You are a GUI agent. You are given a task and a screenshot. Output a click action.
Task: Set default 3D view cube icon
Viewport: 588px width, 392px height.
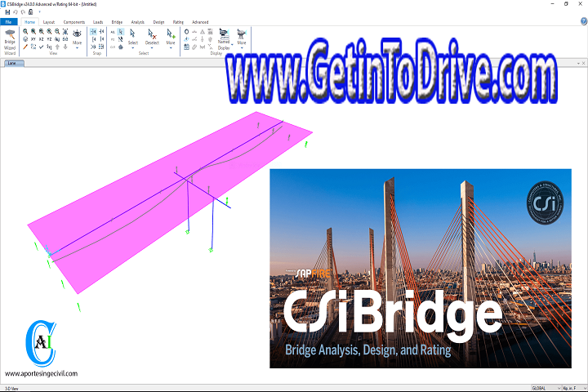pos(25,39)
